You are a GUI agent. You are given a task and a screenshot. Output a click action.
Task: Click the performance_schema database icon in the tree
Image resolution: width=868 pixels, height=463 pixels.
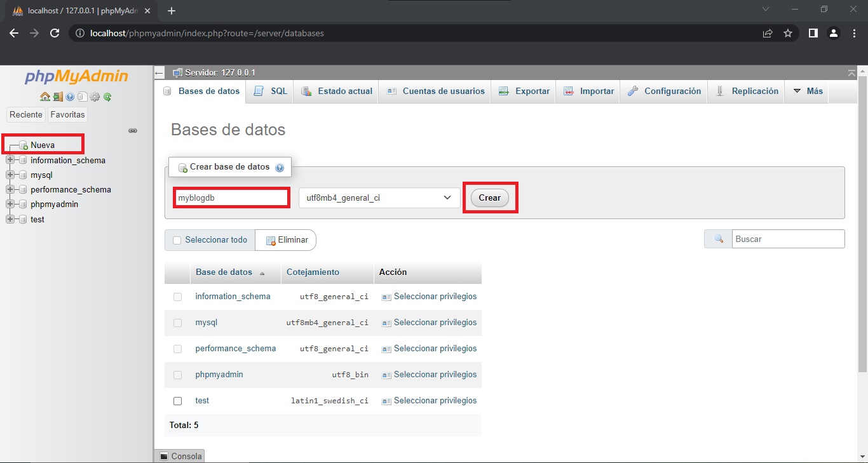point(24,189)
